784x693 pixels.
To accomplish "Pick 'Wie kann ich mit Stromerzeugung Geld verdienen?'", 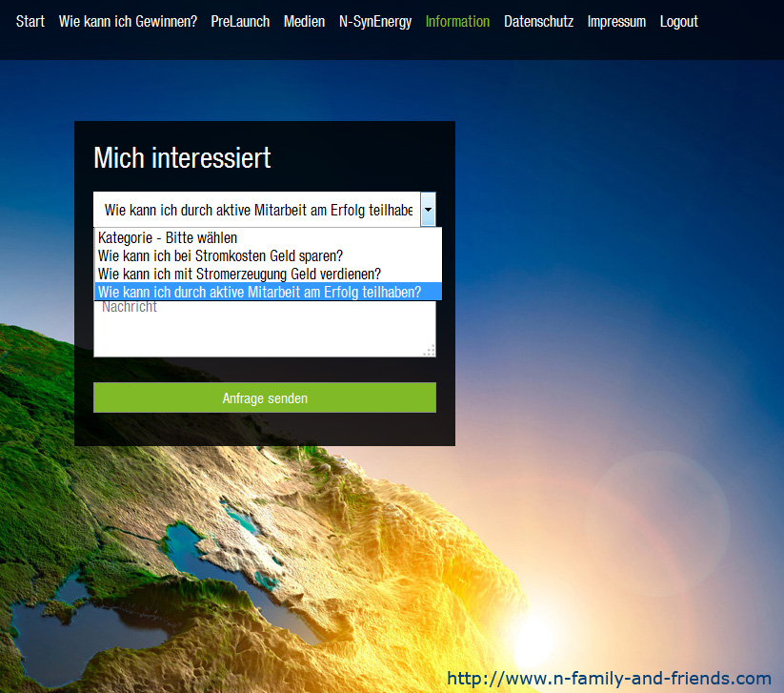I will coord(239,274).
